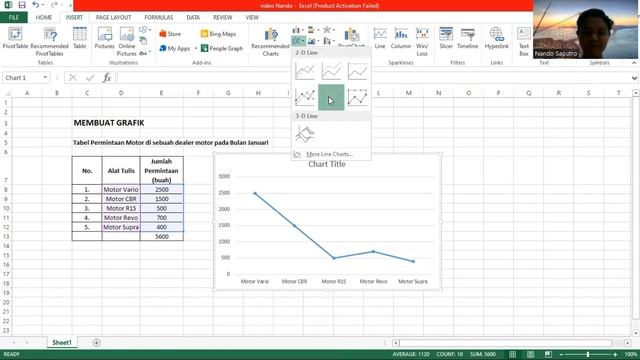The height and width of the screenshot is (360, 640).
Task: Switch to the REVIEW tab
Action: (222, 18)
